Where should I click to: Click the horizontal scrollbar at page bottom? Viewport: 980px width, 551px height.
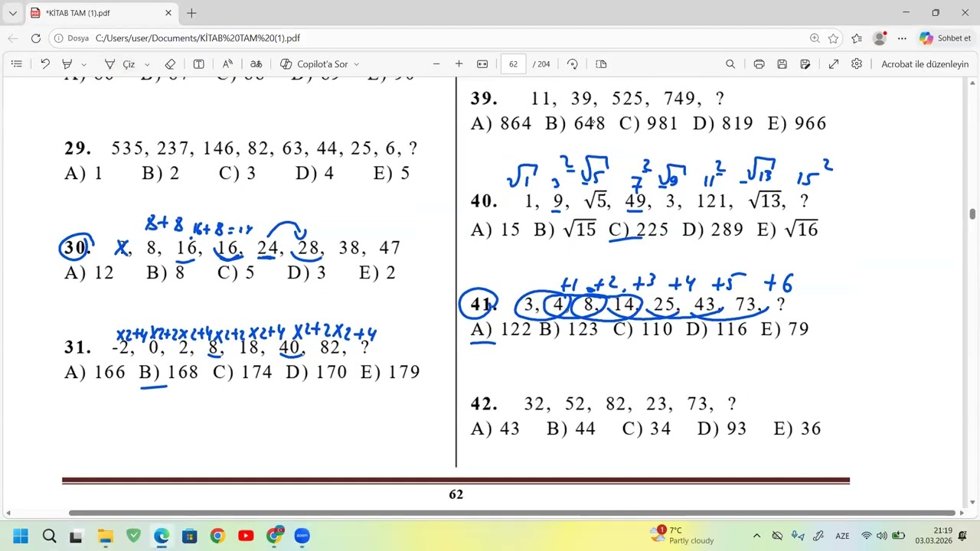tap(511, 513)
